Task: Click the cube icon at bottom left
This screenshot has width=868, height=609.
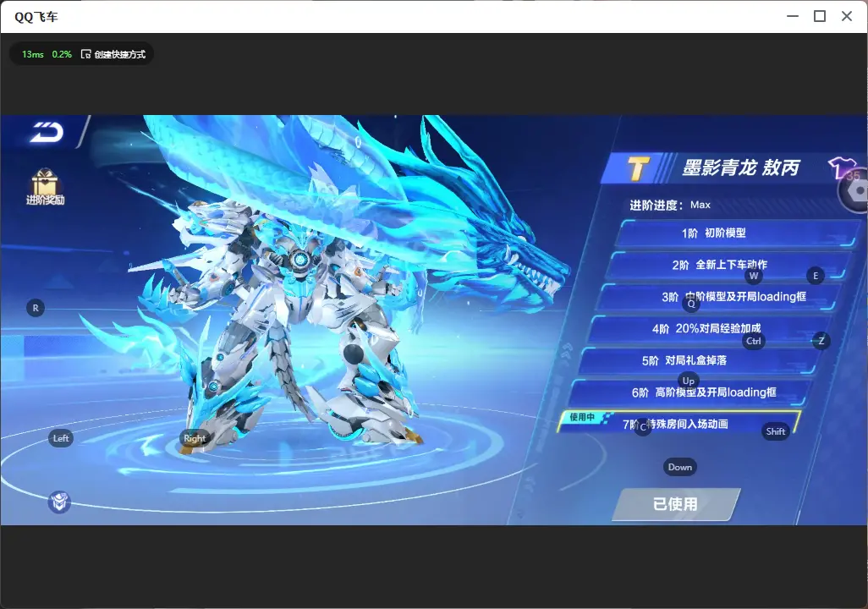Action: (x=59, y=502)
